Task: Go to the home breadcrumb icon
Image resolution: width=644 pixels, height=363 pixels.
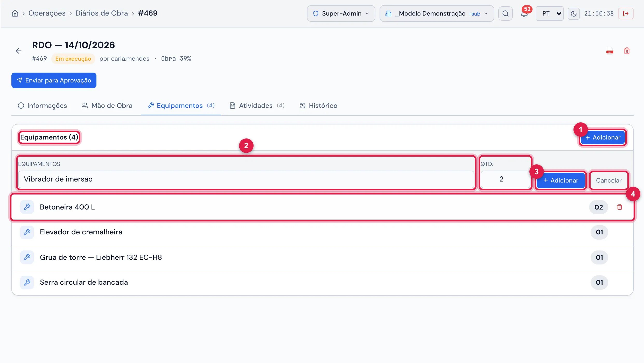Action: click(15, 13)
